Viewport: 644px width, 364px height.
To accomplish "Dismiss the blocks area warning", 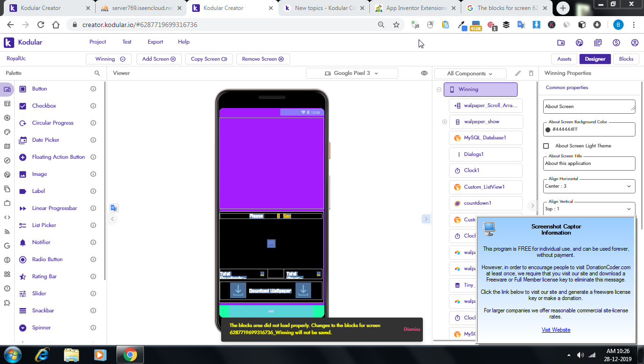I will click(411, 329).
